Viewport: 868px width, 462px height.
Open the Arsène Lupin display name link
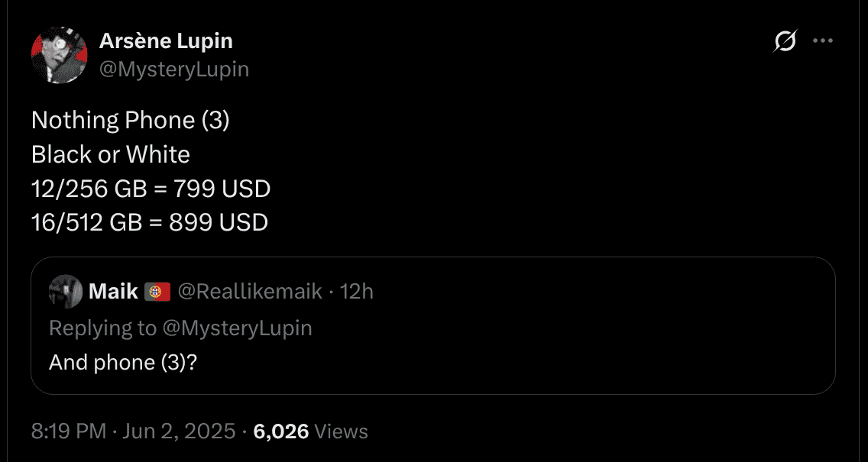tap(166, 40)
